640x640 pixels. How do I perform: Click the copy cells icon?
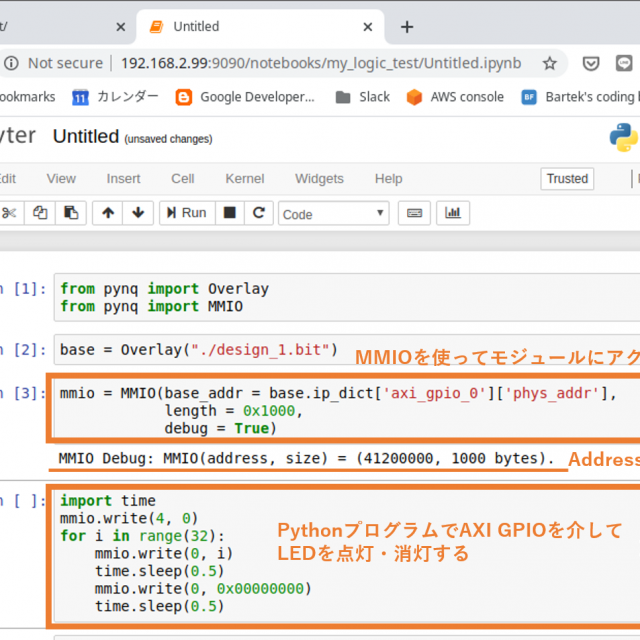click(40, 213)
